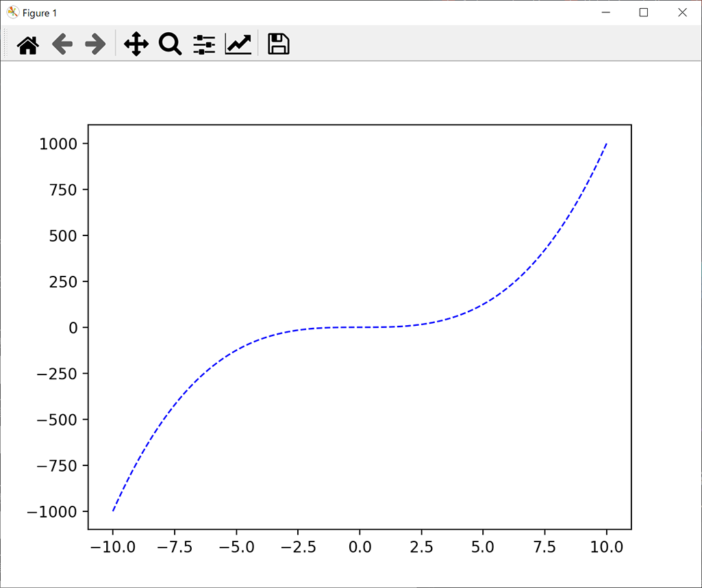Click the x-axis label 10.0

[607, 547]
